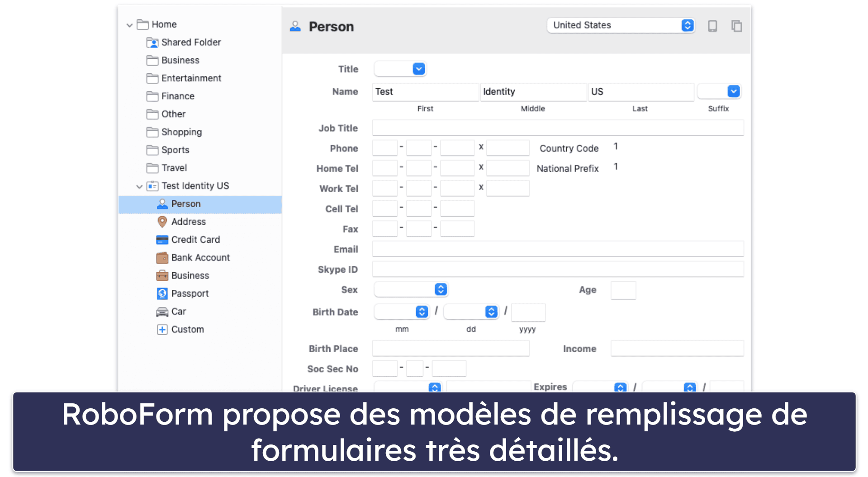Click the Other folder icon
868x477 pixels.
click(x=152, y=114)
